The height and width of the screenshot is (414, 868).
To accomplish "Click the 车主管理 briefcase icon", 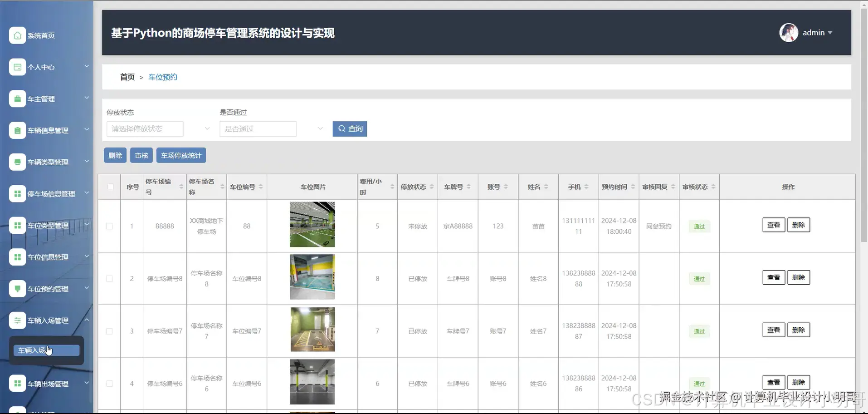I will (17, 99).
